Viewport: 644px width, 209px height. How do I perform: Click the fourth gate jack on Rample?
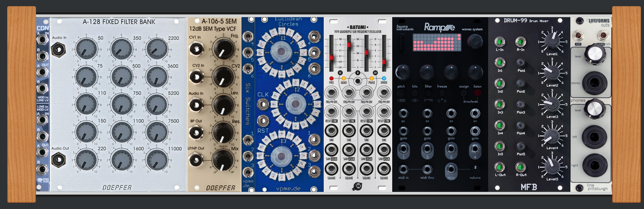click(x=475, y=131)
